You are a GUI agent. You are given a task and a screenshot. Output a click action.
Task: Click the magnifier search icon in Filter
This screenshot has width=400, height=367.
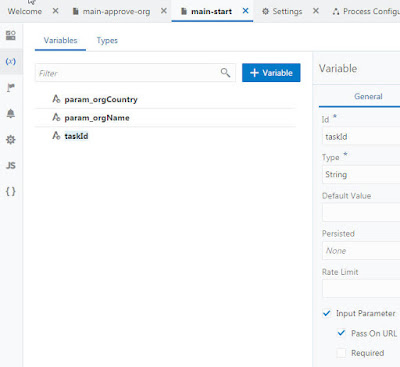coord(225,73)
